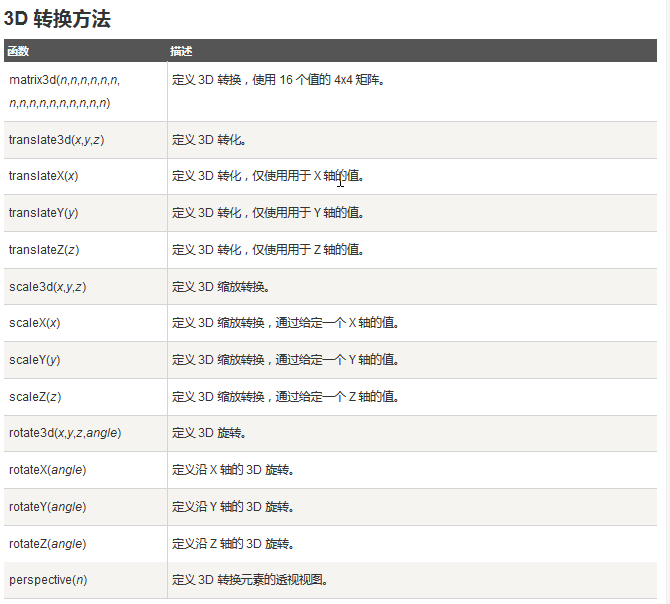Select the rotate3d(x,y,z,angle) cell
670x604 pixels.
click(85, 433)
